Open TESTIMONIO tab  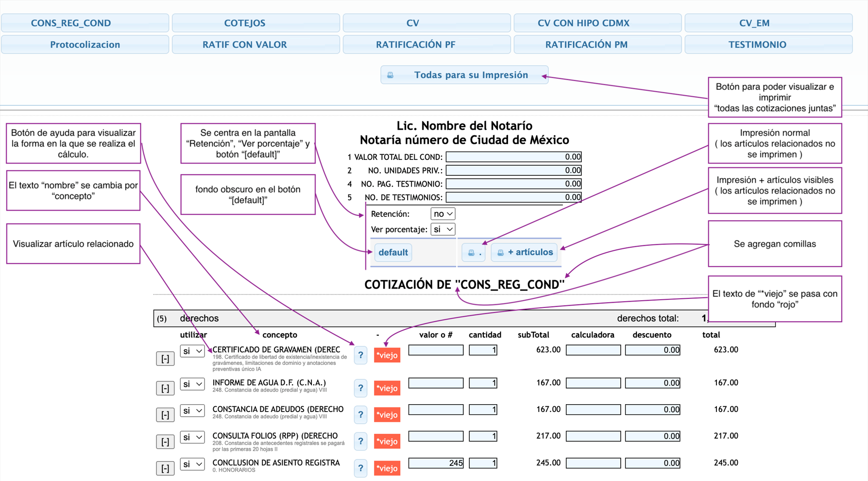click(x=768, y=44)
